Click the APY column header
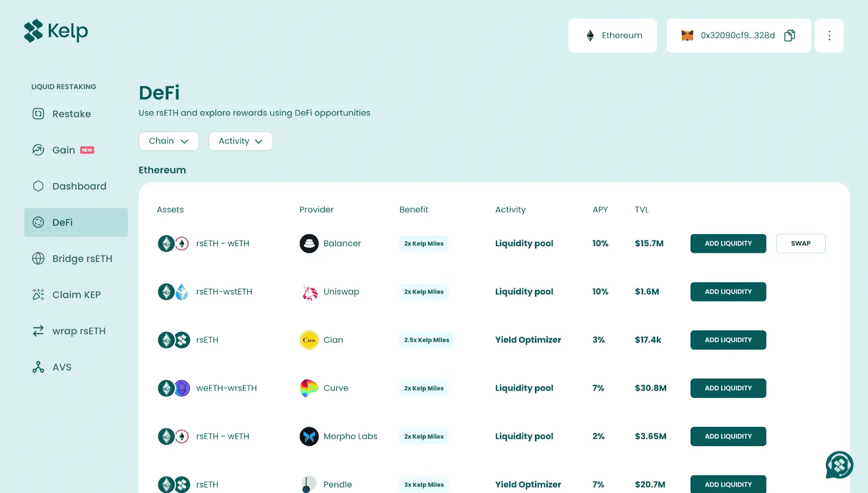868x493 pixels. (600, 209)
